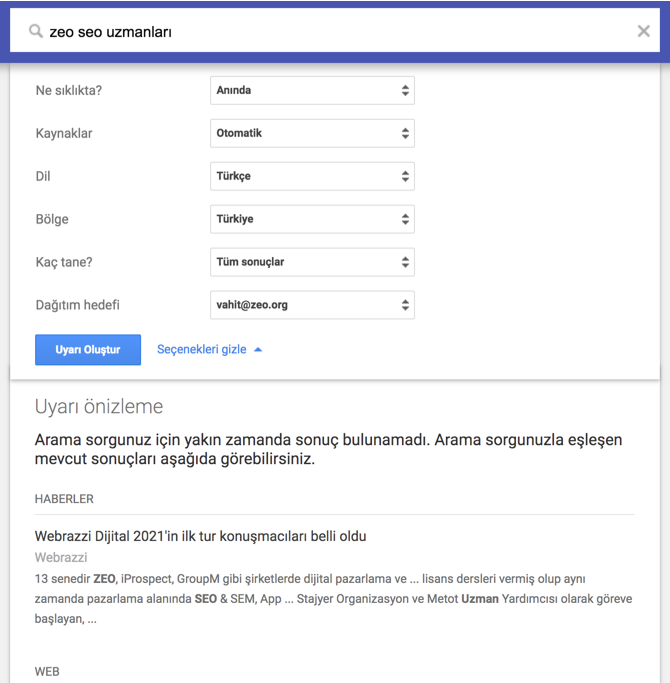Clear the search query with the X icon
This screenshot has height=683, width=670.
643,31
